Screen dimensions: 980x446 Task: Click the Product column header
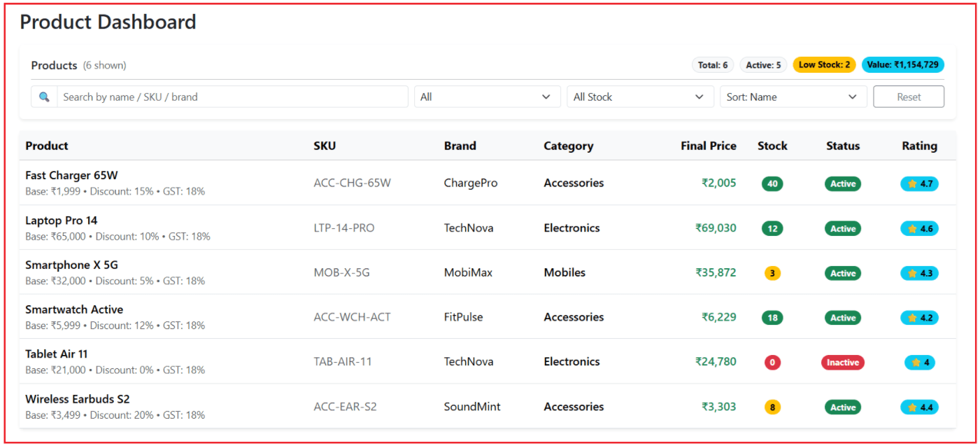(47, 146)
